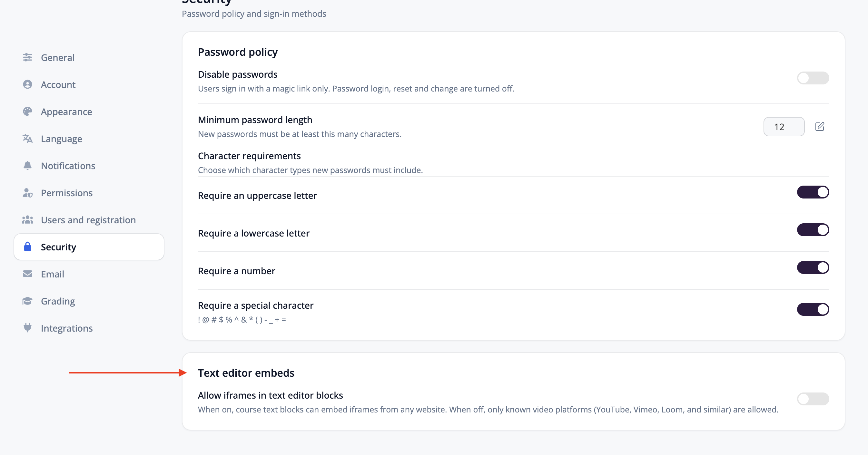Click the Appearance palette icon
The width and height of the screenshot is (868, 455).
(x=27, y=111)
